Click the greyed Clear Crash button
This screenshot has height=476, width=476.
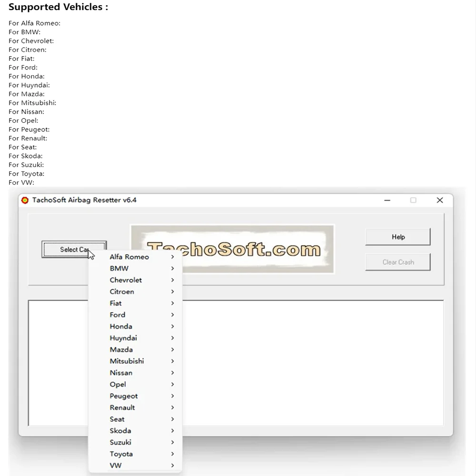(398, 262)
